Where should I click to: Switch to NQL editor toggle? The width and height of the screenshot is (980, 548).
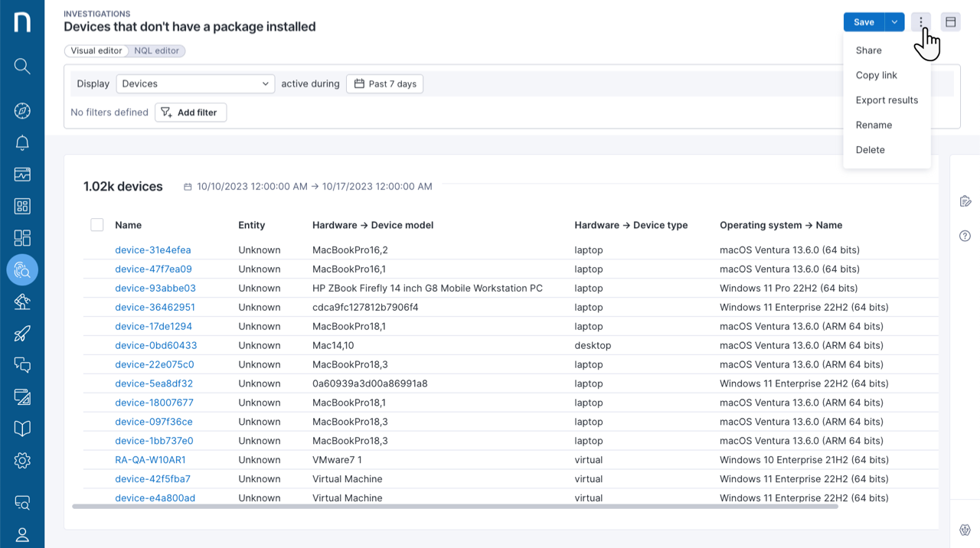tap(157, 51)
